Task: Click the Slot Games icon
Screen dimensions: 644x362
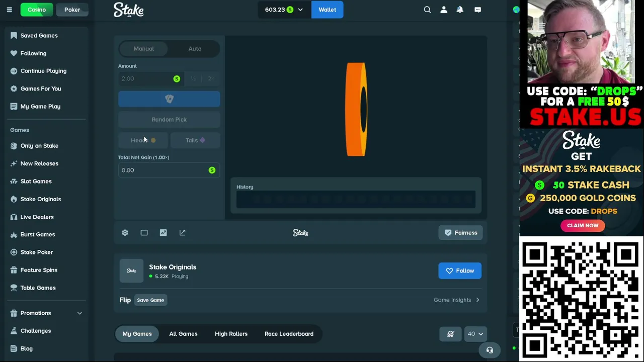Action: tap(14, 182)
